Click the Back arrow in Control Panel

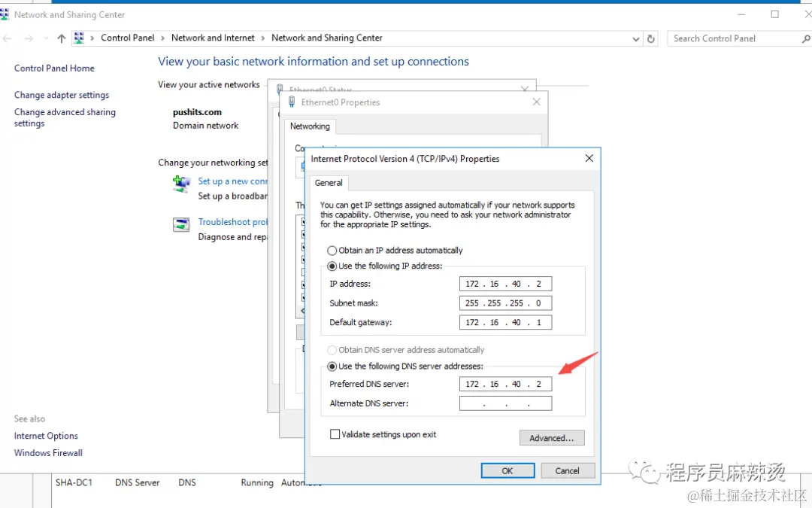coord(8,38)
